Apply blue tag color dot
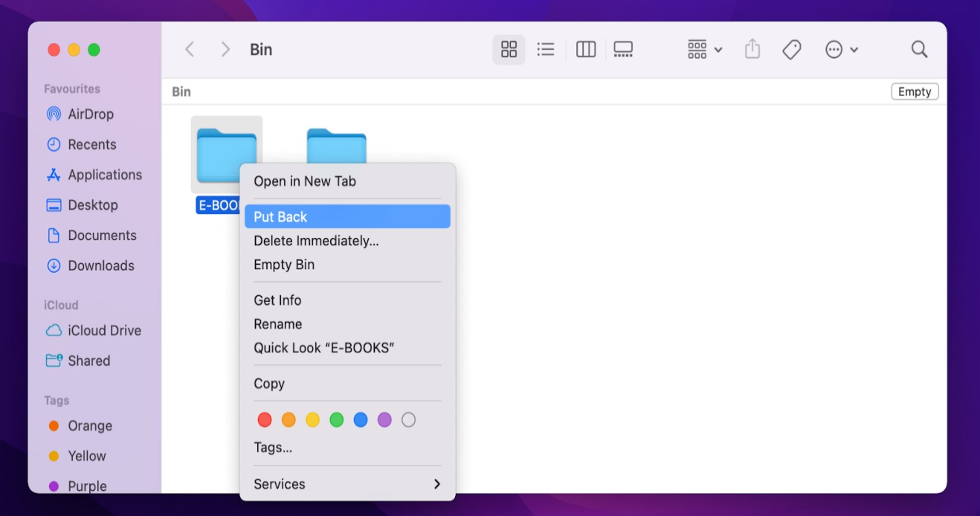980x516 pixels. point(361,420)
